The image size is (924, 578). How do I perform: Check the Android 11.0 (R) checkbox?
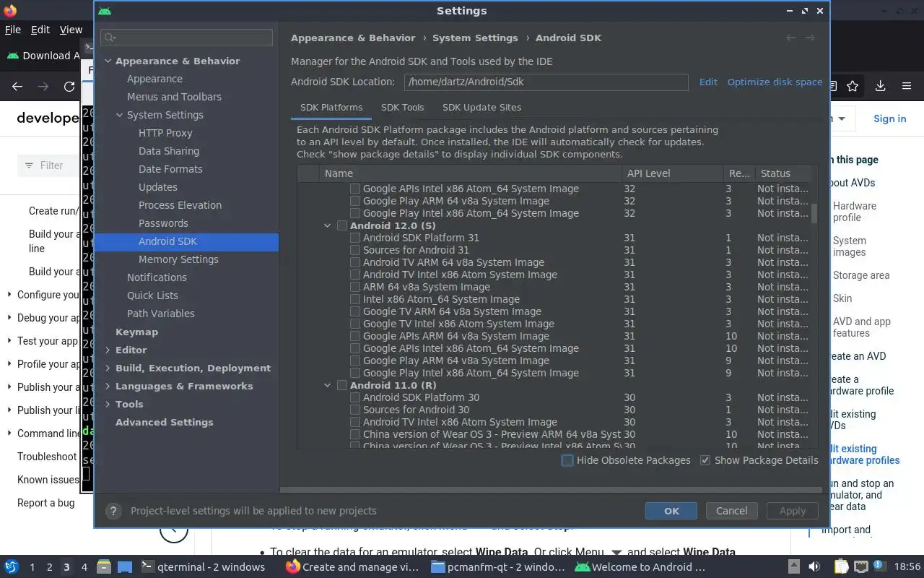[x=342, y=385]
